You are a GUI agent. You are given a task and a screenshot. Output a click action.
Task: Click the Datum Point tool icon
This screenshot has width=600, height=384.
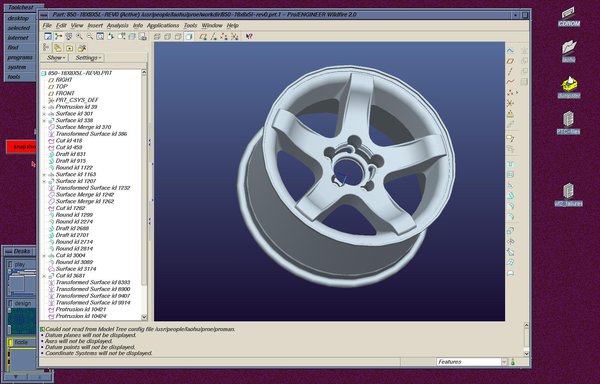coord(510,92)
